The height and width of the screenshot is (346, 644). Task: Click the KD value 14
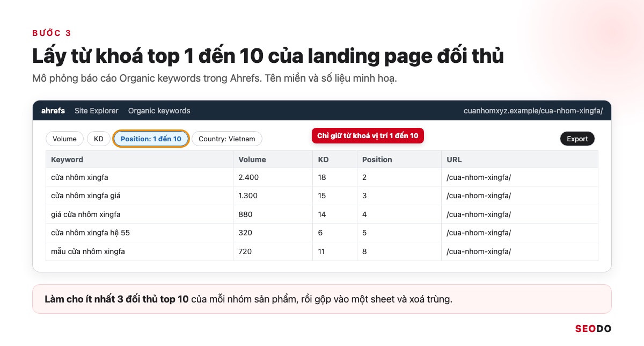click(322, 214)
